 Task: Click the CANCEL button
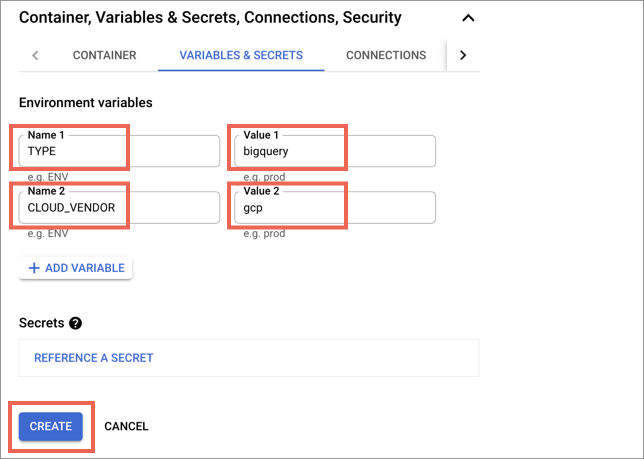pos(126,426)
